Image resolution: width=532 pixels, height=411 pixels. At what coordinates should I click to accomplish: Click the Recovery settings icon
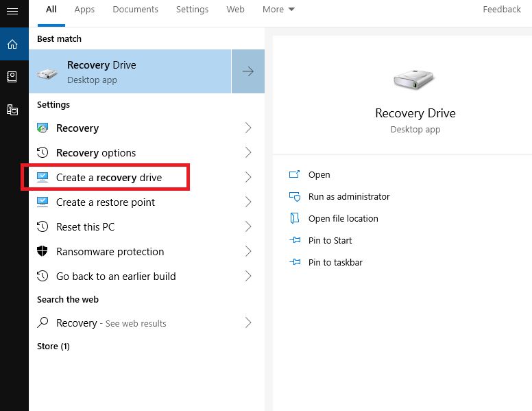pos(43,128)
